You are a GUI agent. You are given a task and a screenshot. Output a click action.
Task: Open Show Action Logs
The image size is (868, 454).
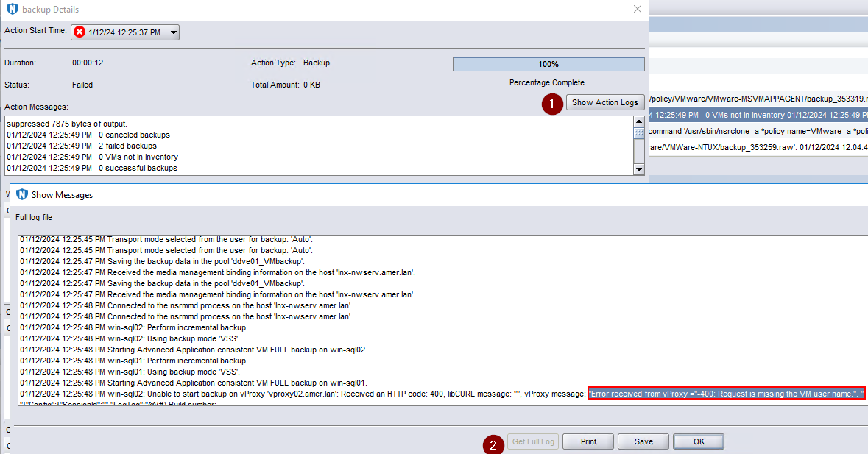(x=604, y=102)
